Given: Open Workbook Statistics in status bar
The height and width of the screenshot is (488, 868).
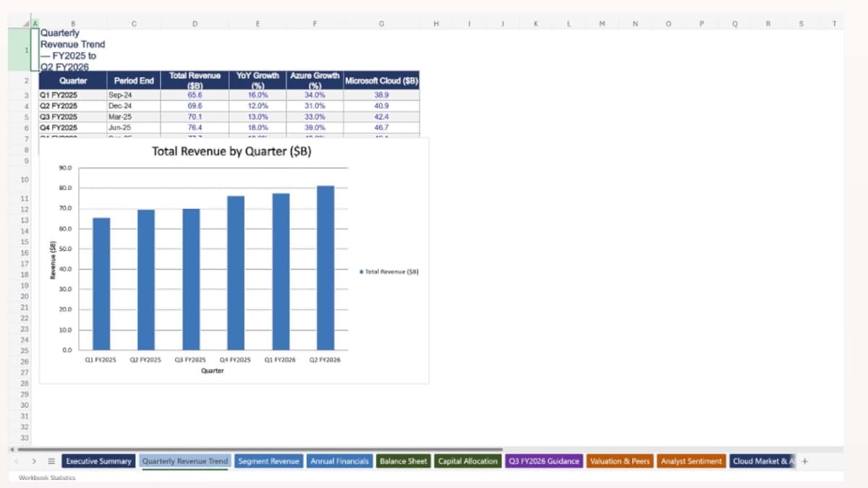Looking at the screenshot, I should coord(47,478).
